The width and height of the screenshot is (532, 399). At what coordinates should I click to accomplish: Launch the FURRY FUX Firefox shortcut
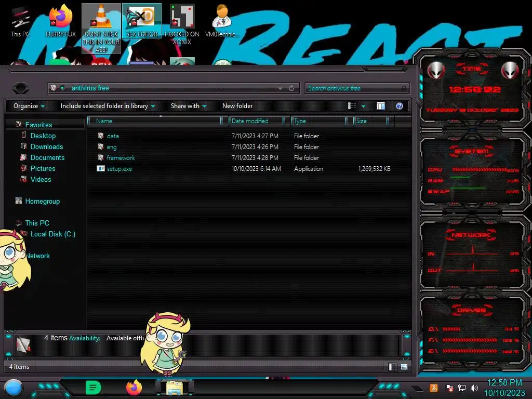(60, 21)
